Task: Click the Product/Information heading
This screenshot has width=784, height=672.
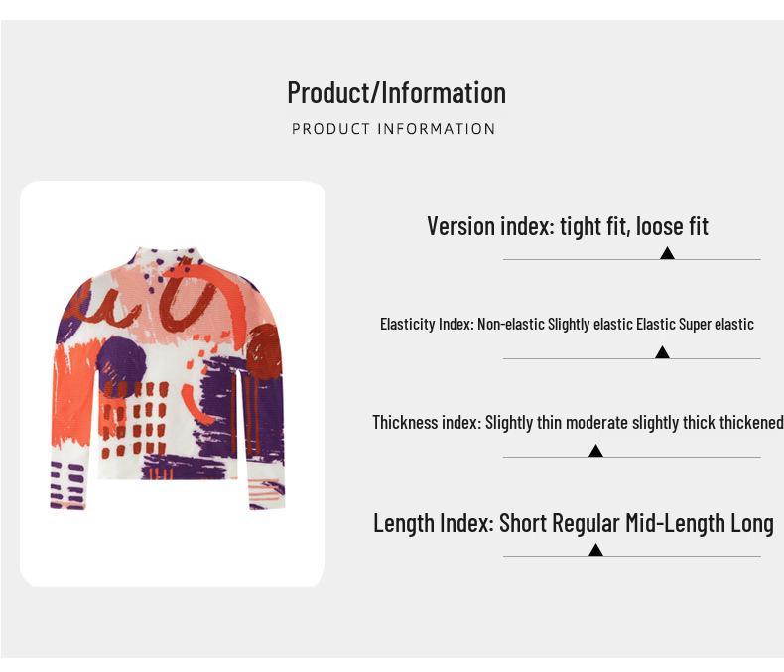Action: click(x=396, y=92)
